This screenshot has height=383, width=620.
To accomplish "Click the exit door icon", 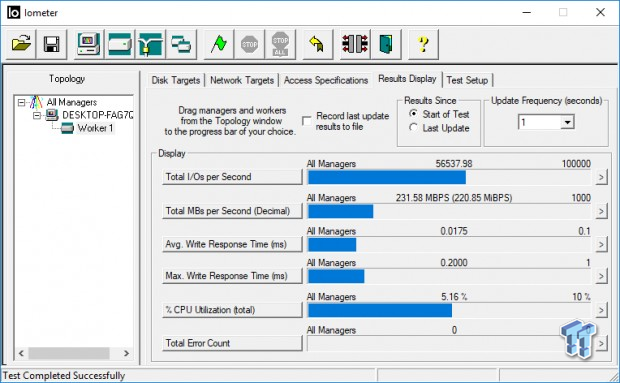I will tap(386, 44).
